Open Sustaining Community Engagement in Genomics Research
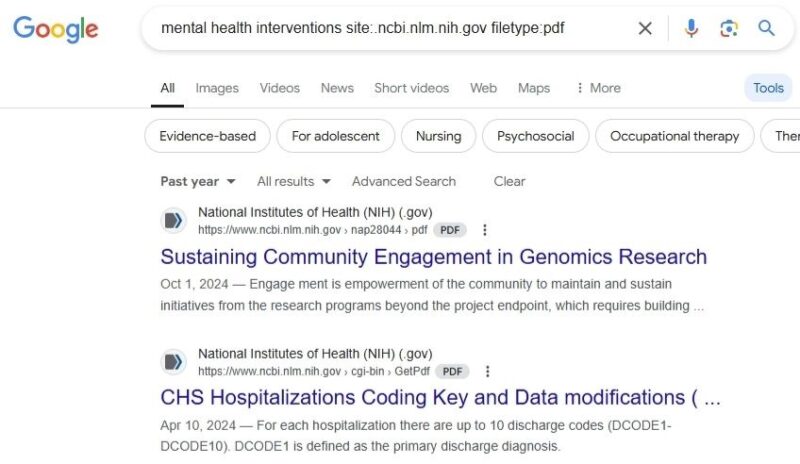 click(434, 257)
